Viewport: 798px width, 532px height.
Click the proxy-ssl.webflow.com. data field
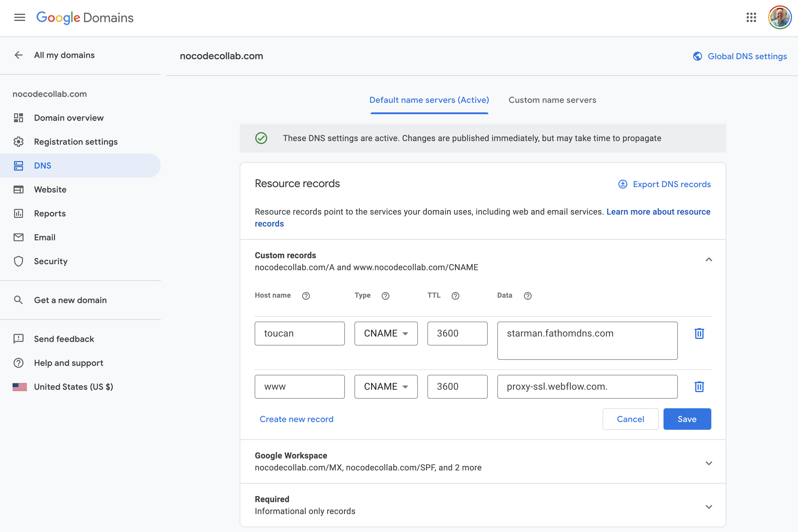pyautogui.click(x=587, y=386)
